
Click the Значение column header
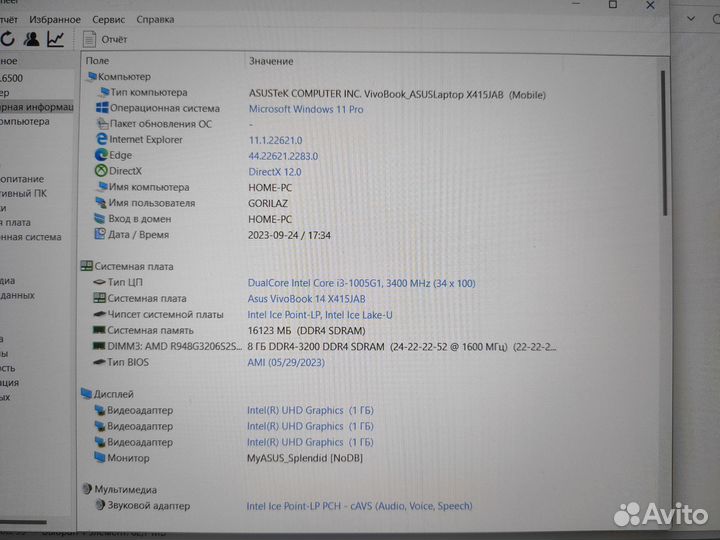pos(271,61)
